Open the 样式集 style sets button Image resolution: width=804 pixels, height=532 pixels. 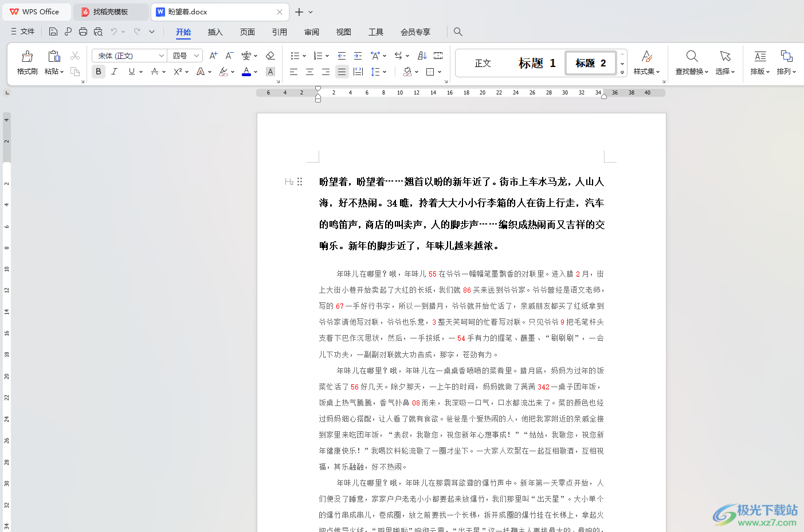click(x=647, y=63)
